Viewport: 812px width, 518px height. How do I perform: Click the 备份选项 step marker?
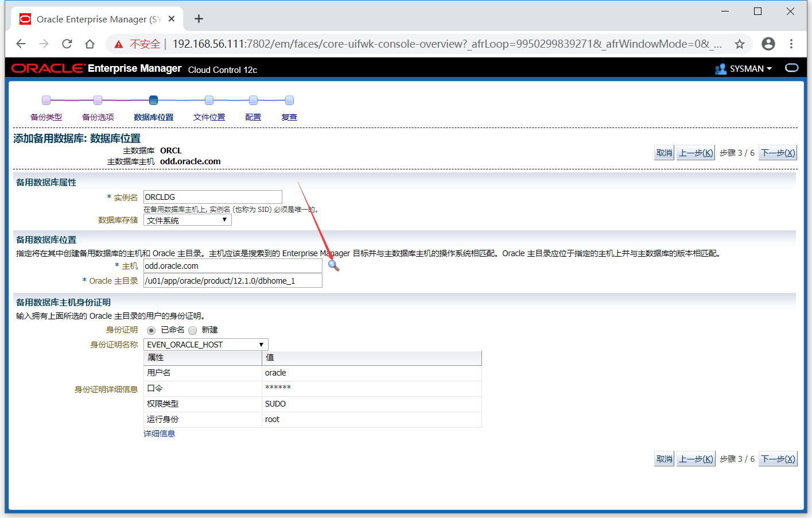click(x=98, y=100)
